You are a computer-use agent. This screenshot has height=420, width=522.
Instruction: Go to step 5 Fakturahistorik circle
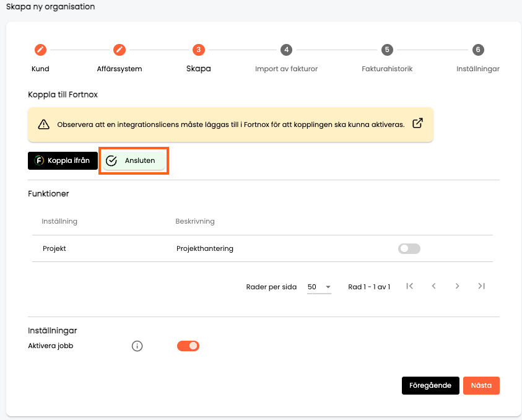tap(387, 50)
